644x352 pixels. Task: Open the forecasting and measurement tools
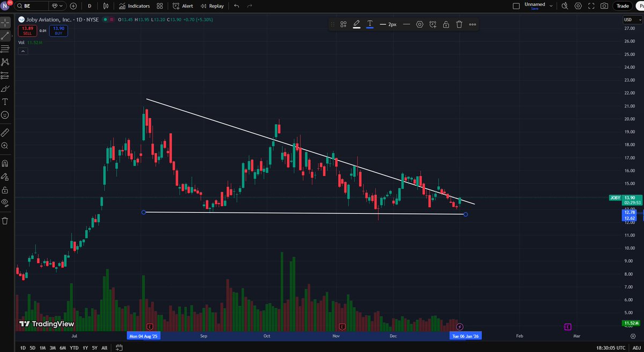coord(5,75)
